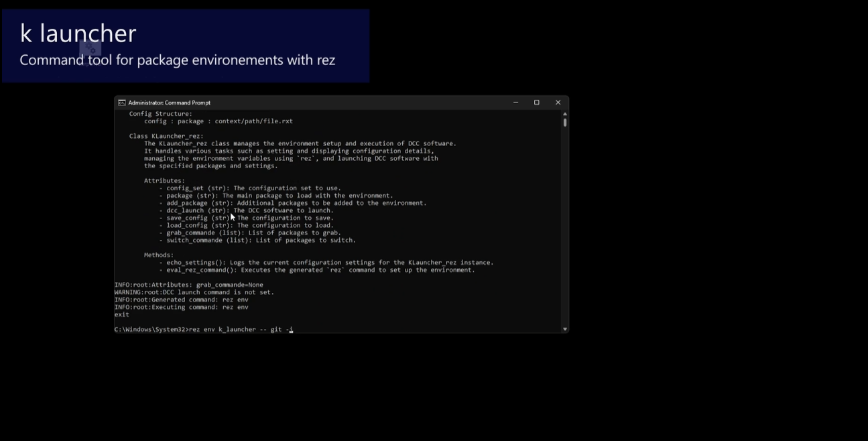Click the 'Methods:' heading in the terminal
868x441 pixels.
point(159,255)
